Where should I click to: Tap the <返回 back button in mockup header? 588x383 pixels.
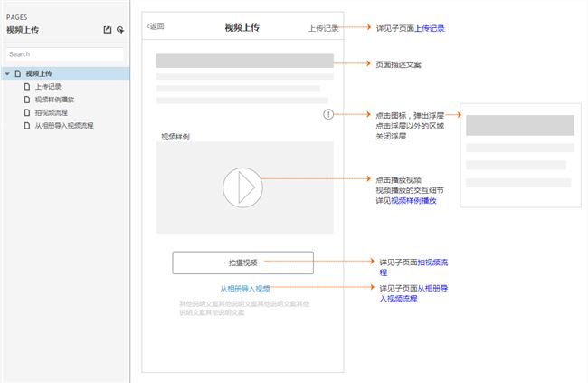pyautogui.click(x=156, y=27)
